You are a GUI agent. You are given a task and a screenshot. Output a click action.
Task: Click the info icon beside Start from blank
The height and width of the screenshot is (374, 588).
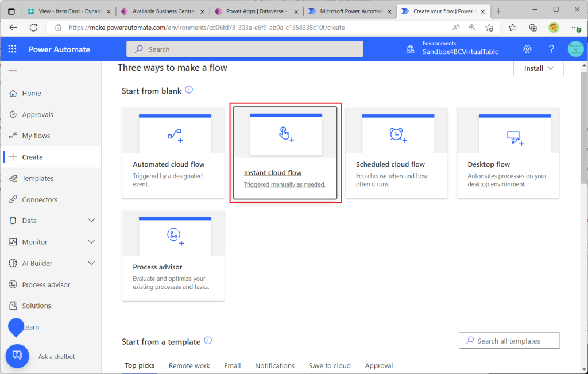(189, 90)
